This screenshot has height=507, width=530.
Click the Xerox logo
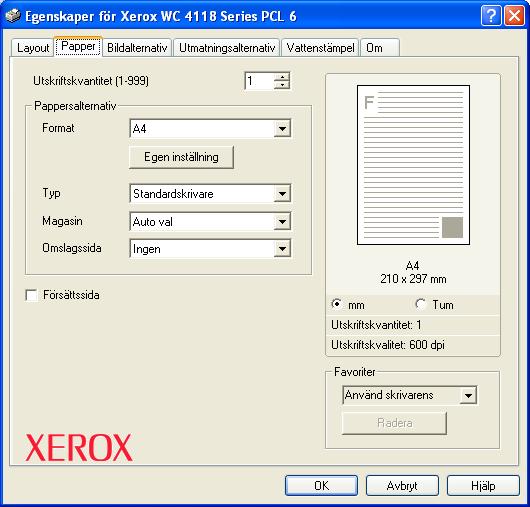pos(79,448)
